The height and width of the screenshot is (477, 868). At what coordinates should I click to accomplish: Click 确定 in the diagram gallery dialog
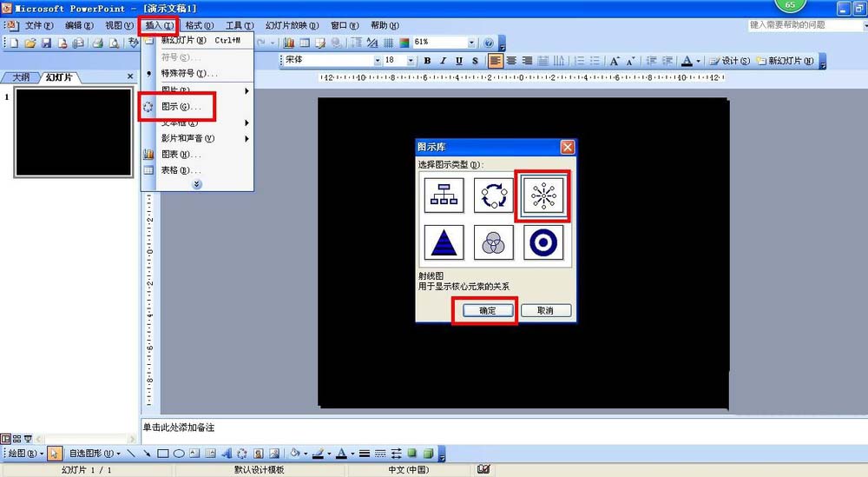[487, 311]
